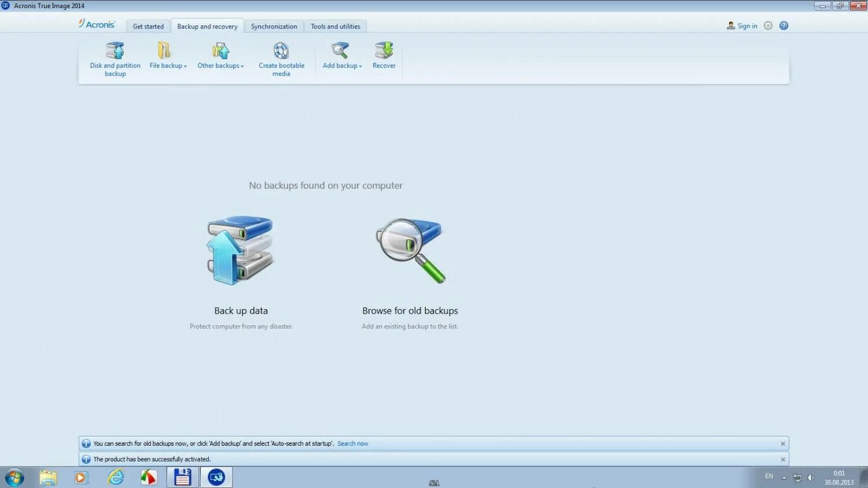Select the Backup and recovery tab
868x488 pixels.
[207, 27]
